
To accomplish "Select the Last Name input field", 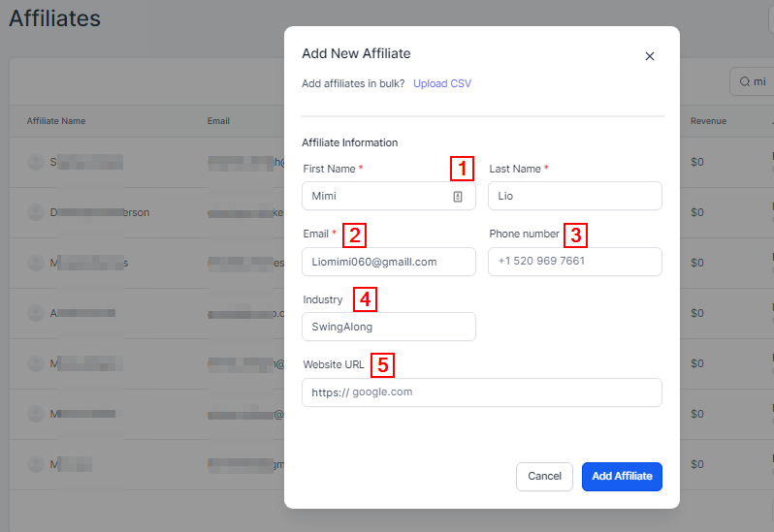I will tap(574, 196).
